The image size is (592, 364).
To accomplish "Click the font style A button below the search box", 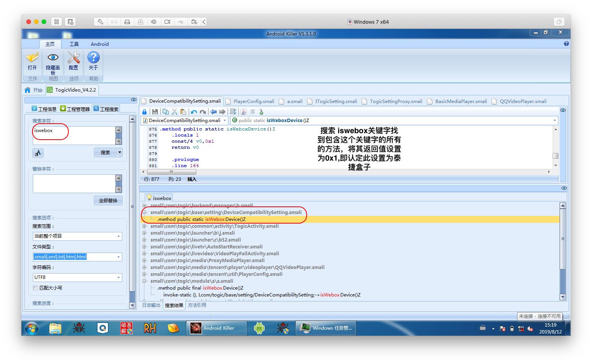I will [38, 153].
